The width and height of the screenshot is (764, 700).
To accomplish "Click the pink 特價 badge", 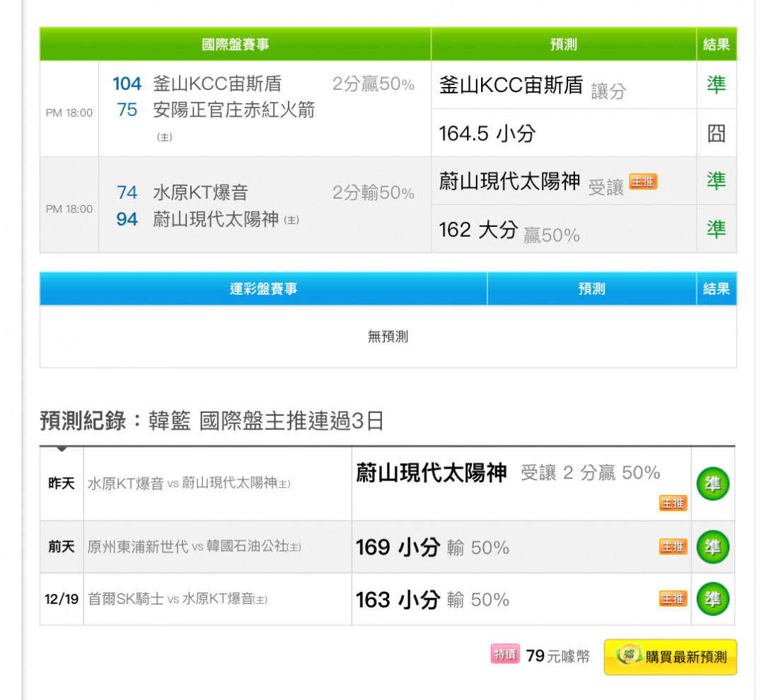I will 505,654.
